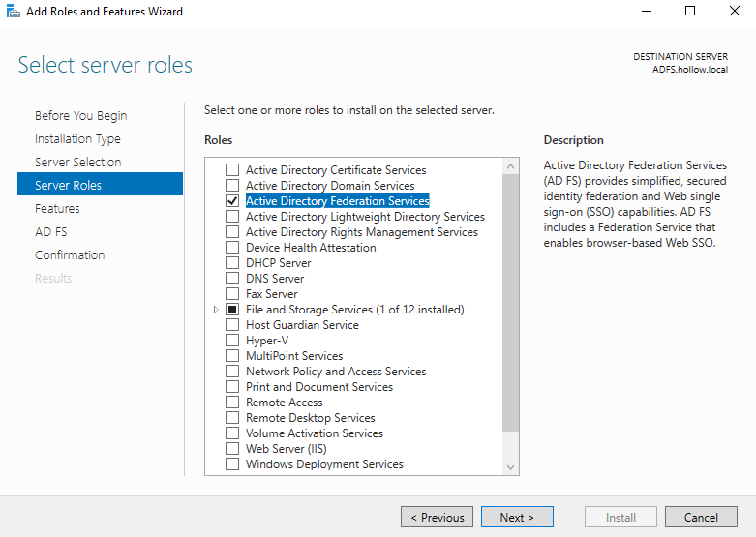Screen dimensions: 756x537
Task: Check the Web Server (IIS) role
Action: (x=232, y=449)
